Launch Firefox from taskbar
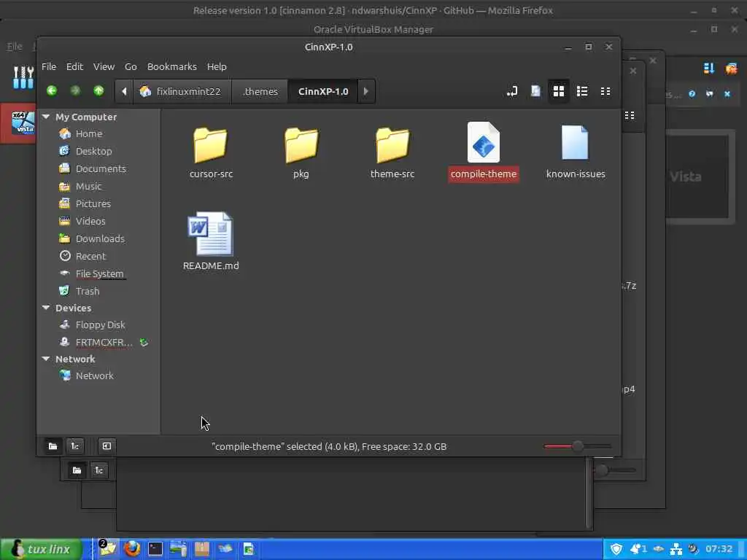The height and width of the screenshot is (560, 747). tap(132, 549)
